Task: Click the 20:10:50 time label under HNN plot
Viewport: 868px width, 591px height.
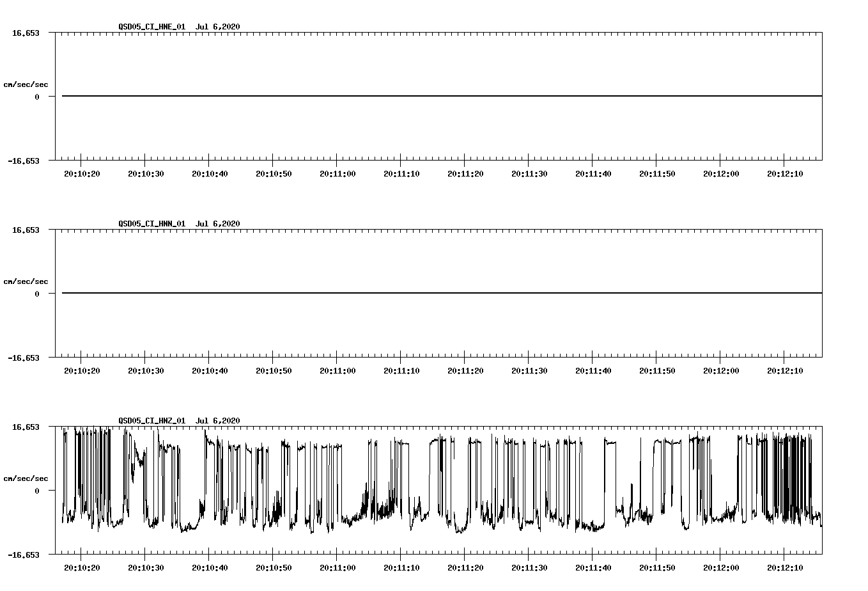Action: point(274,370)
